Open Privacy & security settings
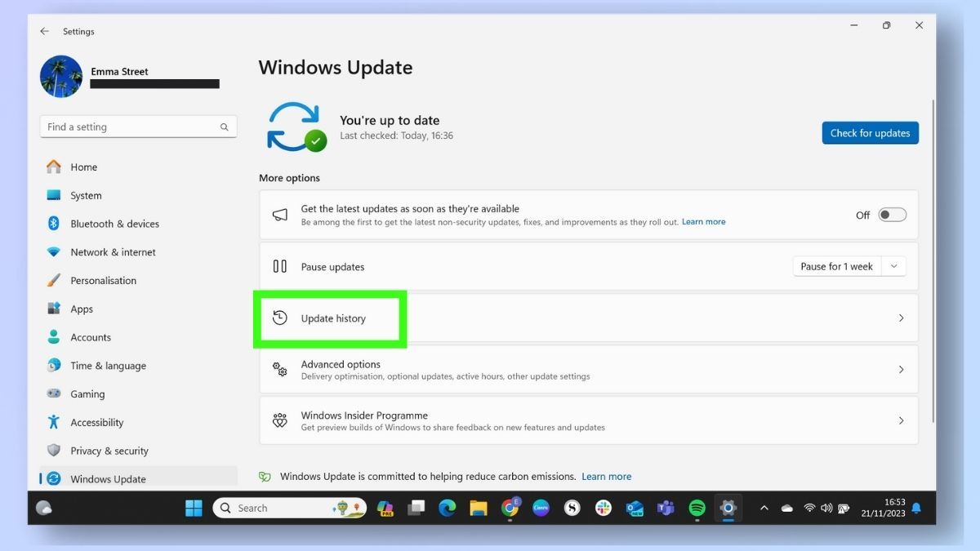980x551 pixels. point(109,450)
